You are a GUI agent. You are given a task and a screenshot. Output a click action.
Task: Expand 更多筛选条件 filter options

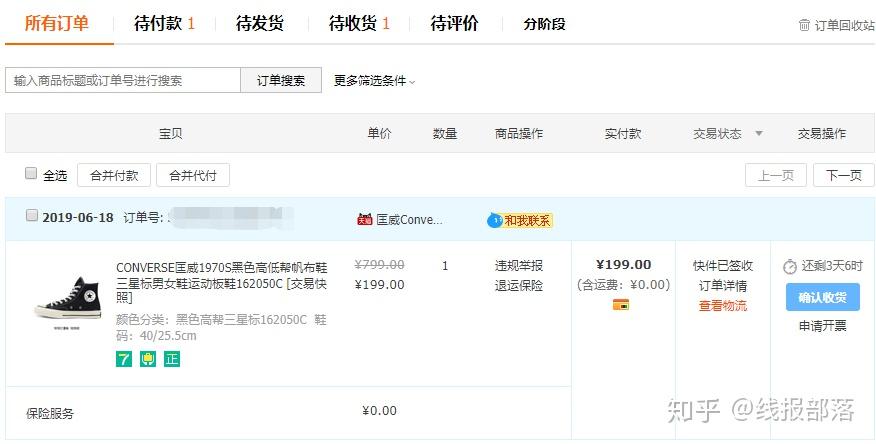tap(374, 81)
